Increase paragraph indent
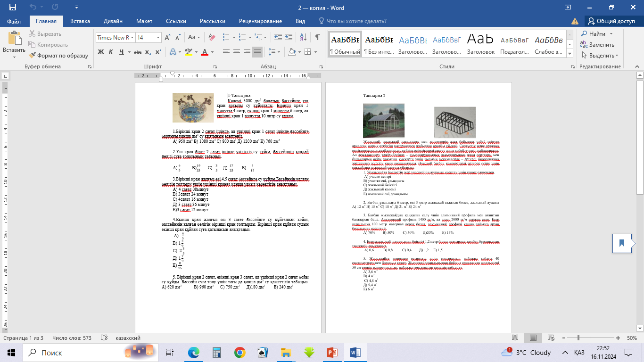The image size is (644, 362). [x=289, y=37]
